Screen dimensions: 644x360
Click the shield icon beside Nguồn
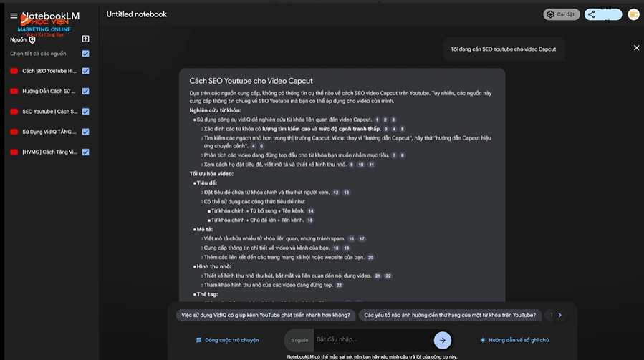point(32,40)
